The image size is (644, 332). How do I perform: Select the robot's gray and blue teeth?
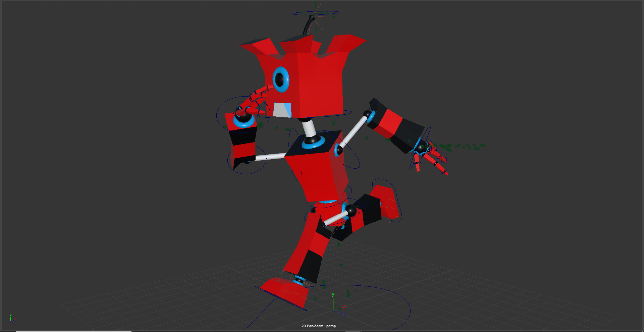(x=282, y=110)
